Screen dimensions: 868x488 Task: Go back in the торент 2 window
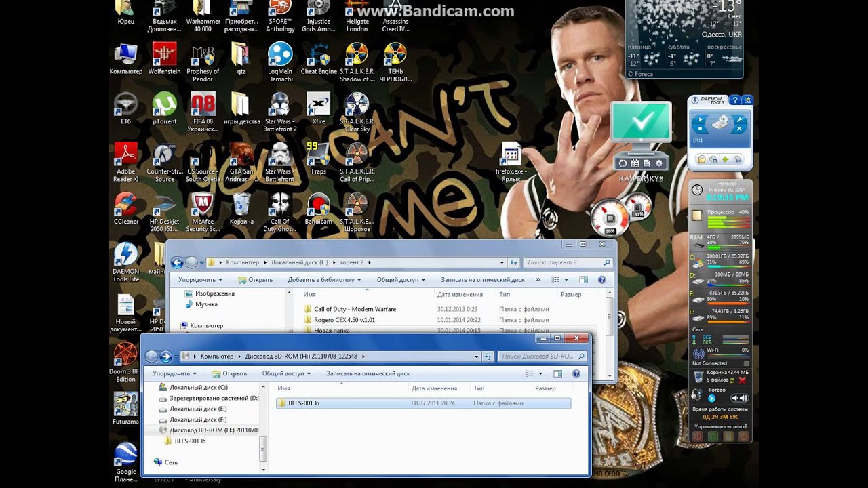coord(178,263)
